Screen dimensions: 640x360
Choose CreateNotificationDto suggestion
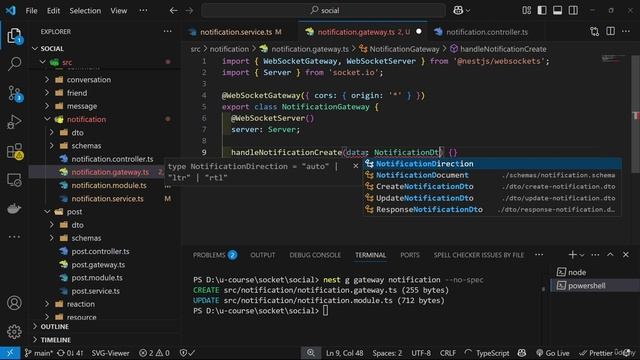[x=492, y=187]
